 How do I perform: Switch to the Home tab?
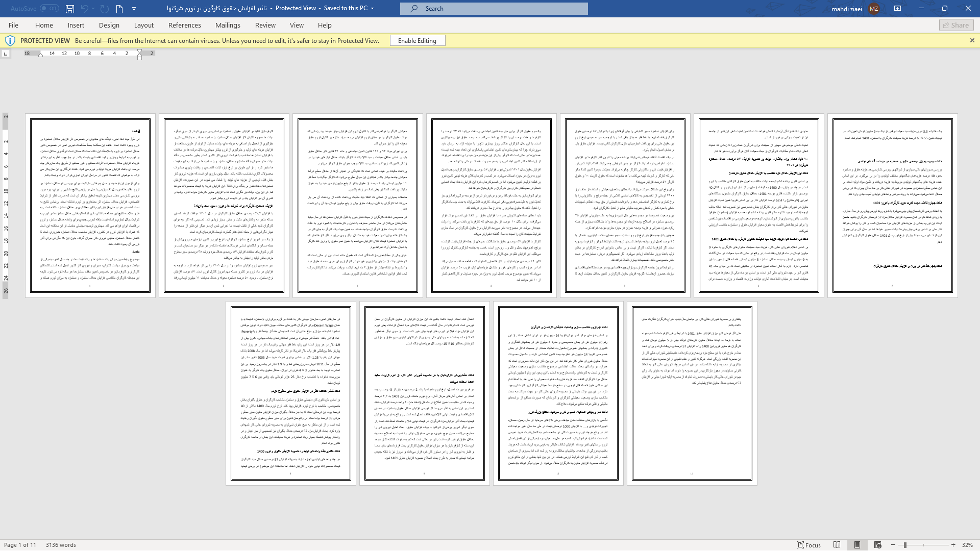point(44,25)
